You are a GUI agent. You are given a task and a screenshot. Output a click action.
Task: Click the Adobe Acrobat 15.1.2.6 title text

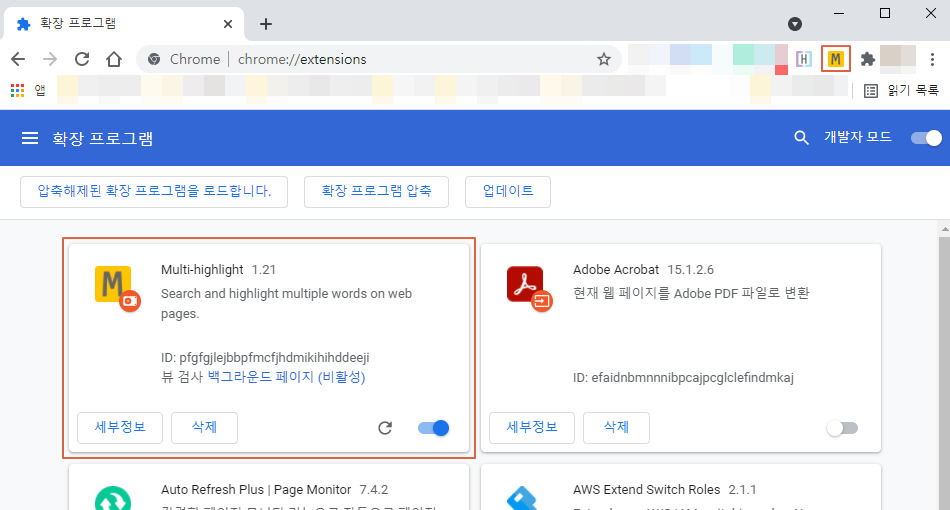(643, 270)
